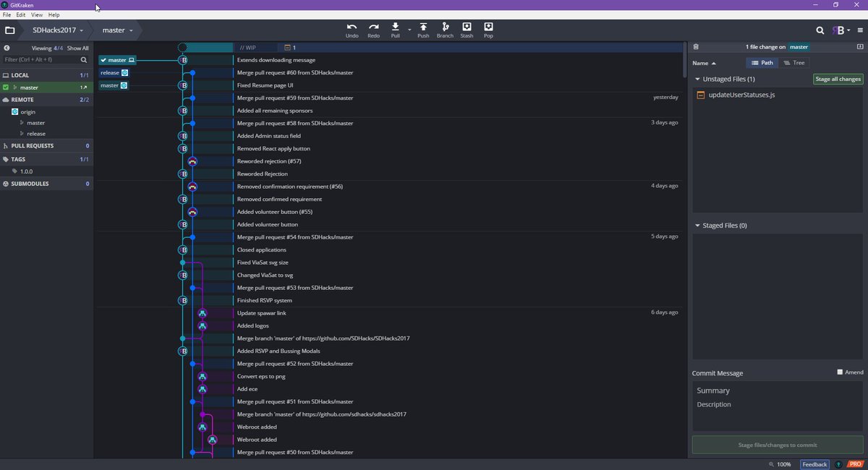Image resolution: width=868 pixels, height=470 pixels.
Task: Click the commit avatar on 'Update spawar link'
Action: (203, 313)
